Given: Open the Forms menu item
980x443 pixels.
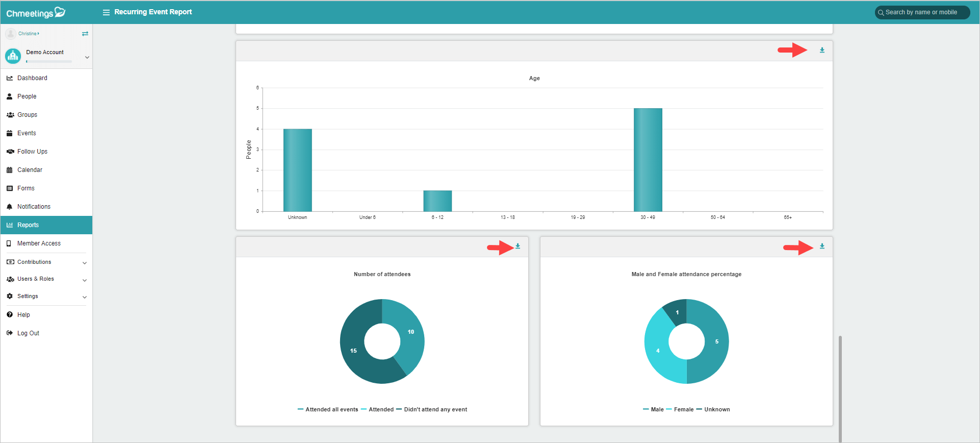Looking at the screenshot, I should click(46, 188).
